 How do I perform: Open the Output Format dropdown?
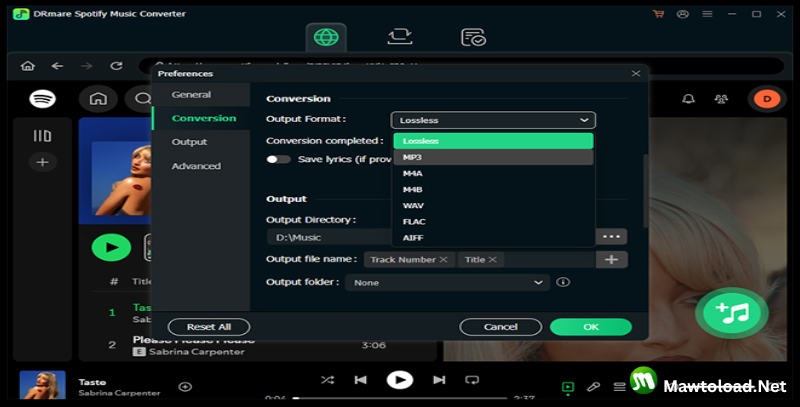coord(493,120)
